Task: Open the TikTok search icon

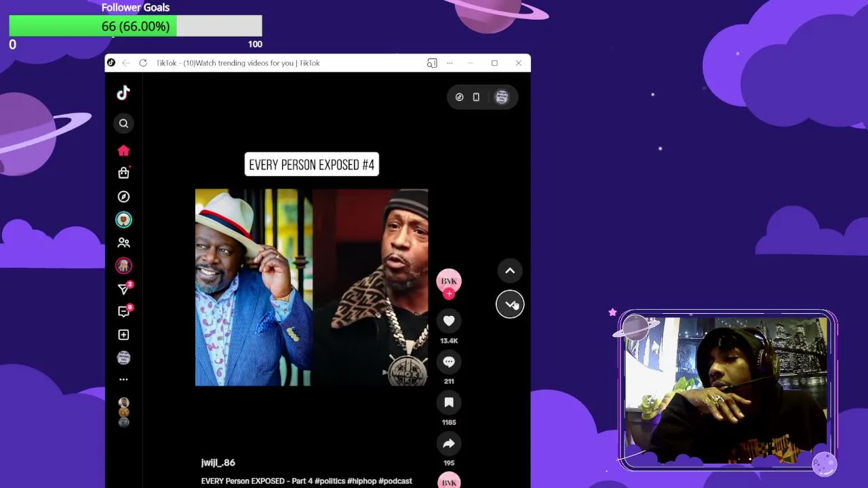Action: [x=123, y=123]
